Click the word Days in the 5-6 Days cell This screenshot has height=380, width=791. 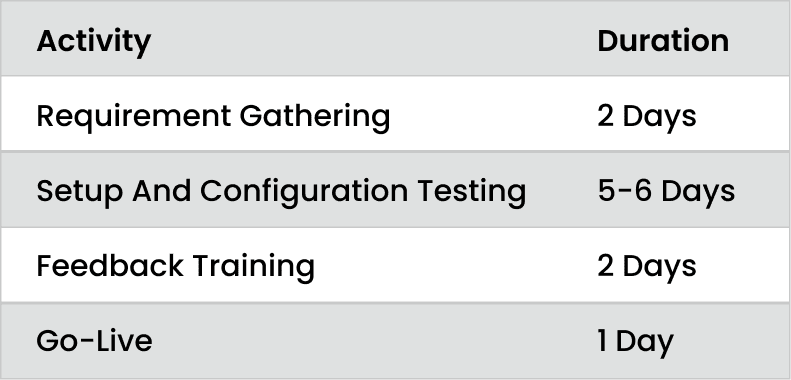pyautogui.click(x=698, y=192)
